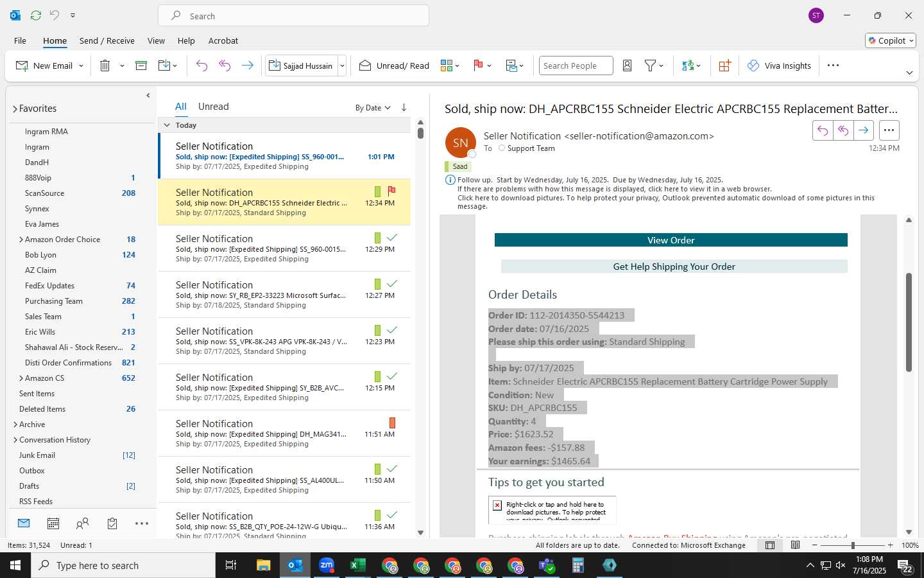Image resolution: width=924 pixels, height=578 pixels.
Task: Collapse the Today group header
Action: pyautogui.click(x=167, y=125)
